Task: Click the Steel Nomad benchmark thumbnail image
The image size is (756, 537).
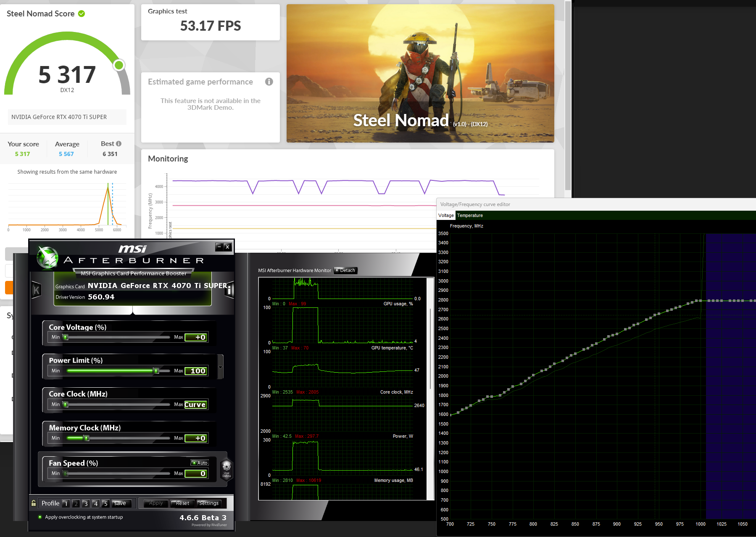Action: (420, 73)
